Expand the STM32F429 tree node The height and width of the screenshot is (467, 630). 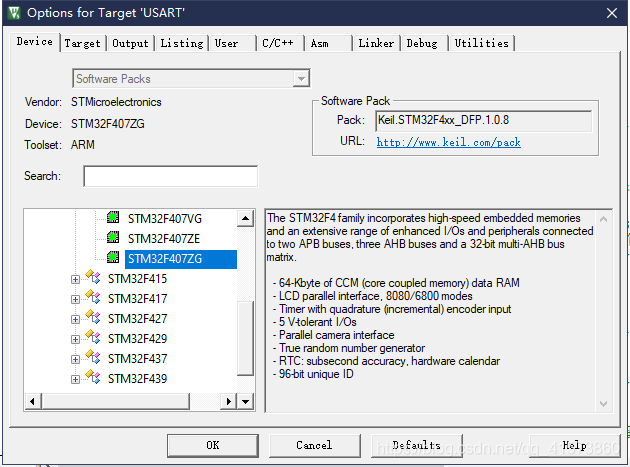[75, 340]
